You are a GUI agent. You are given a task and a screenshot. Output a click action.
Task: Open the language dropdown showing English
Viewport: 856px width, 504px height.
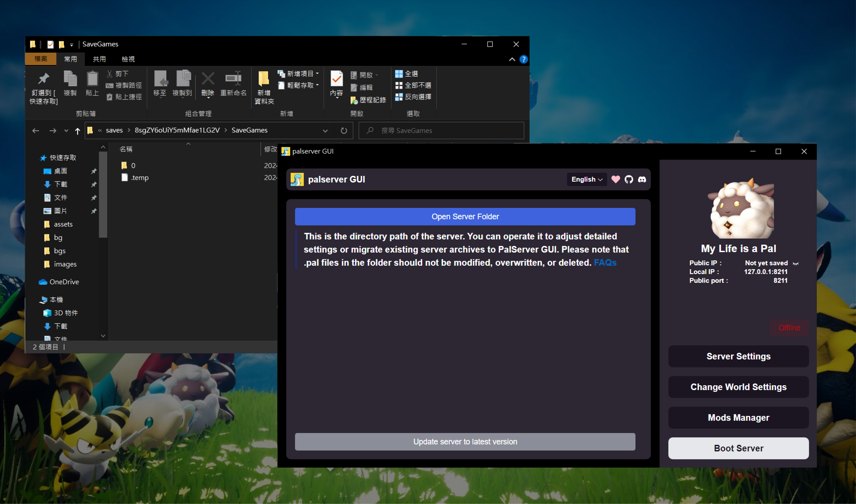point(587,179)
